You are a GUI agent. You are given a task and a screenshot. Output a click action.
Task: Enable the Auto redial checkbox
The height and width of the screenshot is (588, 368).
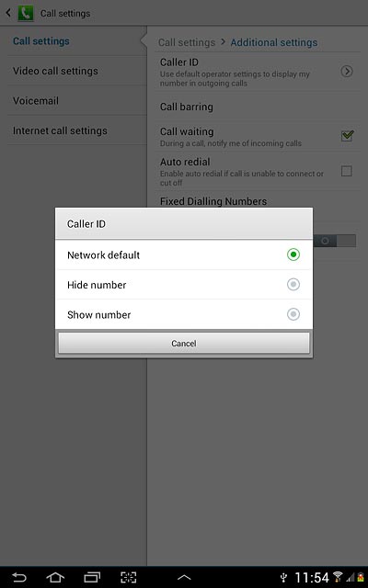tap(347, 172)
